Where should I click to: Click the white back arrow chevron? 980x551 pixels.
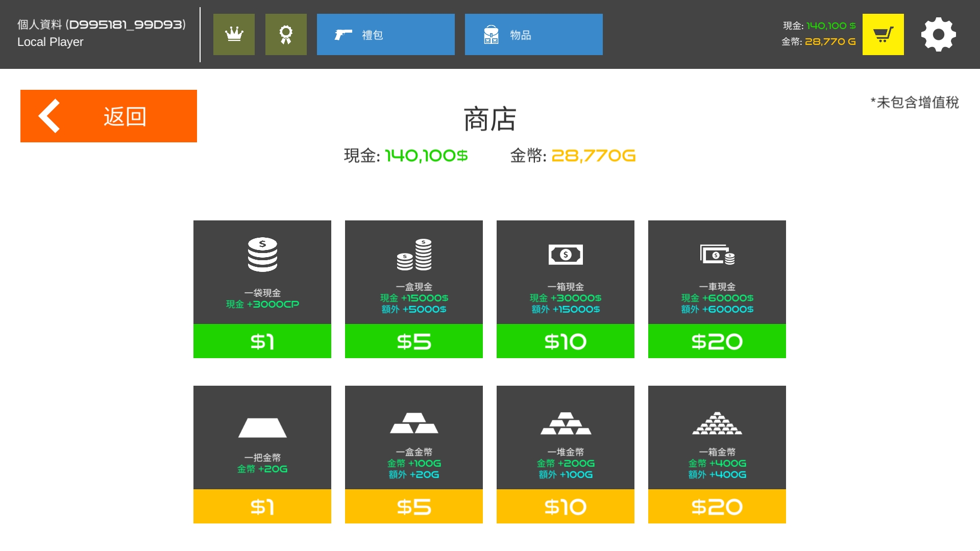pos(50,116)
